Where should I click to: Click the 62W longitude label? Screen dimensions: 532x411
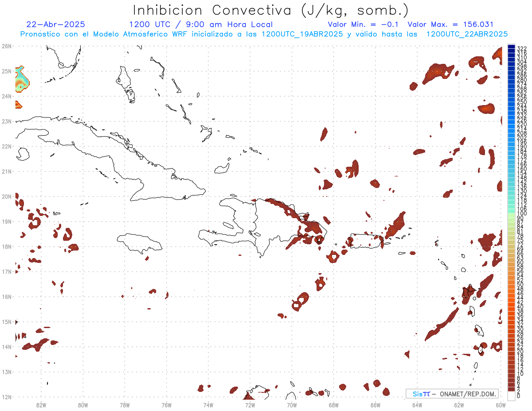coord(459,405)
